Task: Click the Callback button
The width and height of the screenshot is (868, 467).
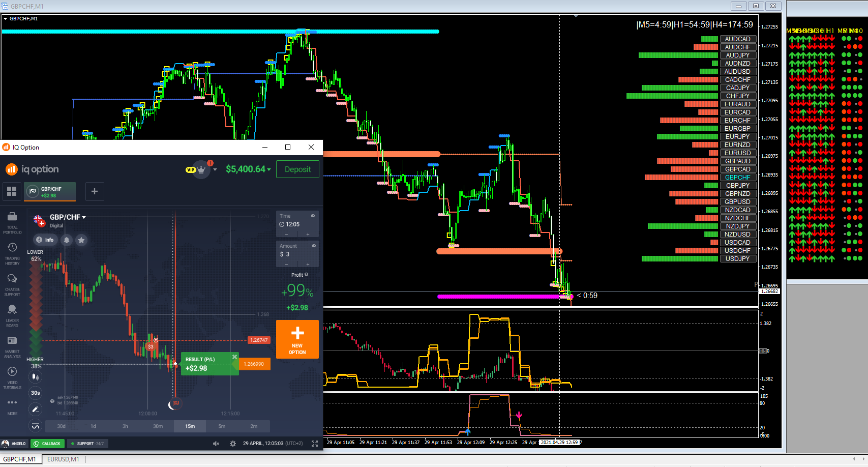Action: 47,444
